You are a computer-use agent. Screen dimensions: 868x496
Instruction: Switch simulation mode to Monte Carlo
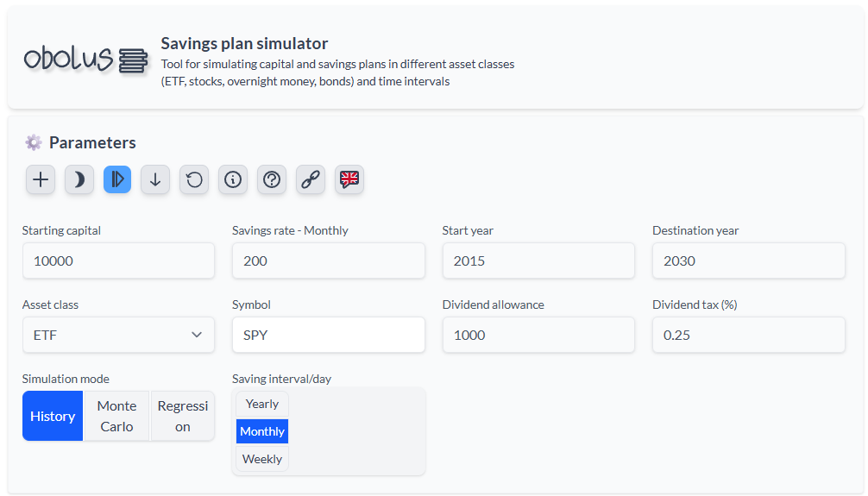[116, 416]
